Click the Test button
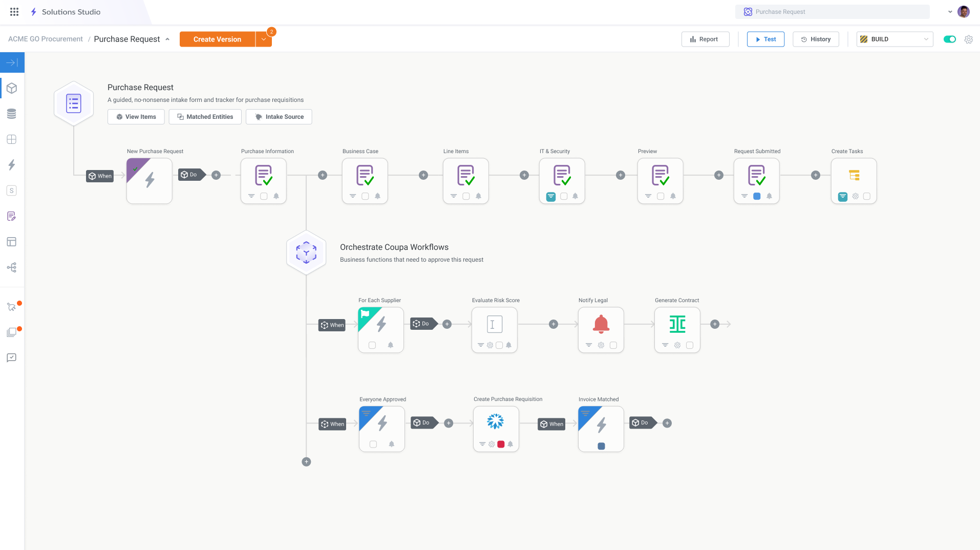This screenshot has height=550, width=980. coord(765,39)
